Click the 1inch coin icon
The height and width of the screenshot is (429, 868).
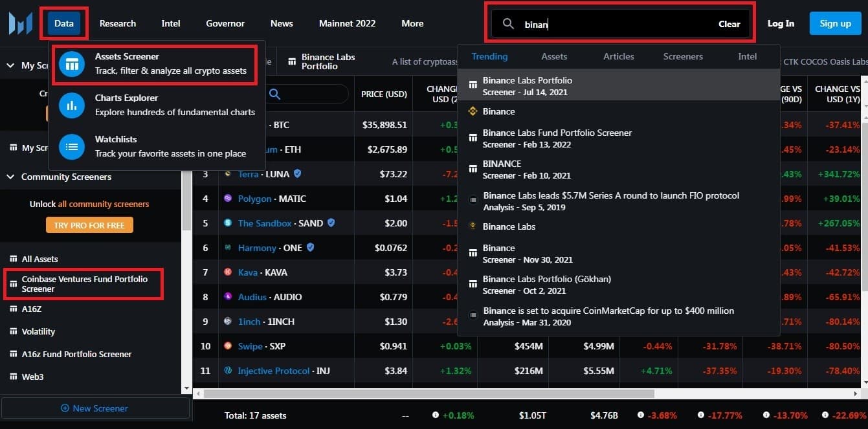[x=228, y=322]
